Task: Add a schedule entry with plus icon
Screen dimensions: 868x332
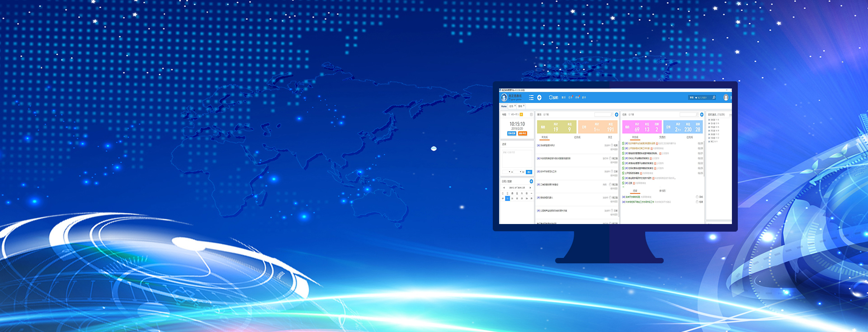Action: [531, 182]
